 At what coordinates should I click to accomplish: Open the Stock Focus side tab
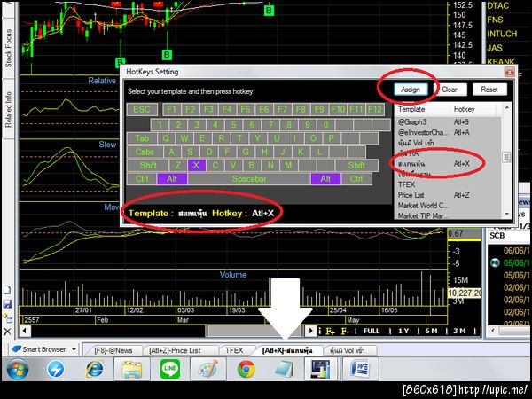point(8,48)
